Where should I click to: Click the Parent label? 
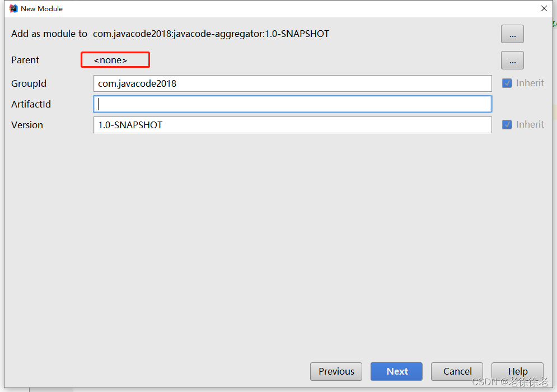coord(25,60)
